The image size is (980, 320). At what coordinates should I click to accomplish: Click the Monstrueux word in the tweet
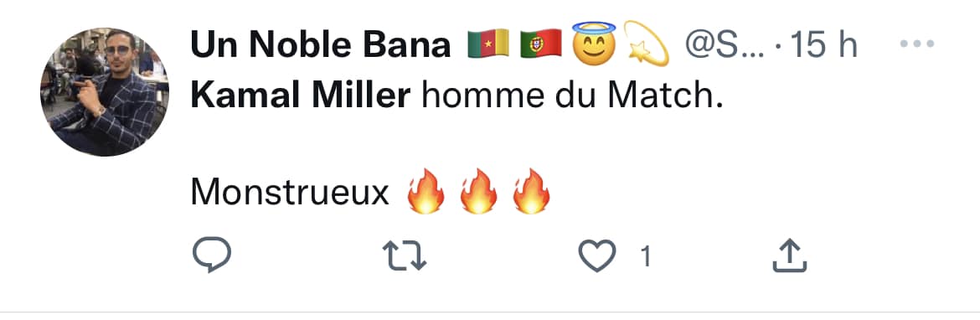click(290, 194)
